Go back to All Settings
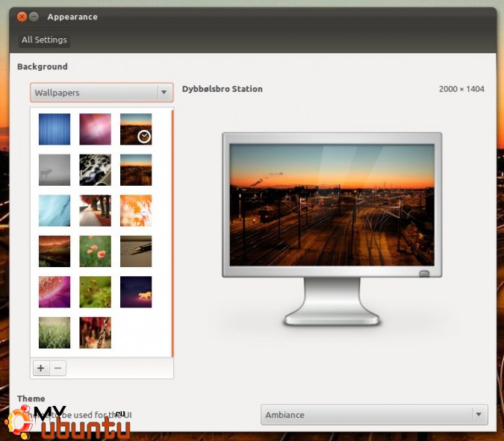 coord(44,40)
